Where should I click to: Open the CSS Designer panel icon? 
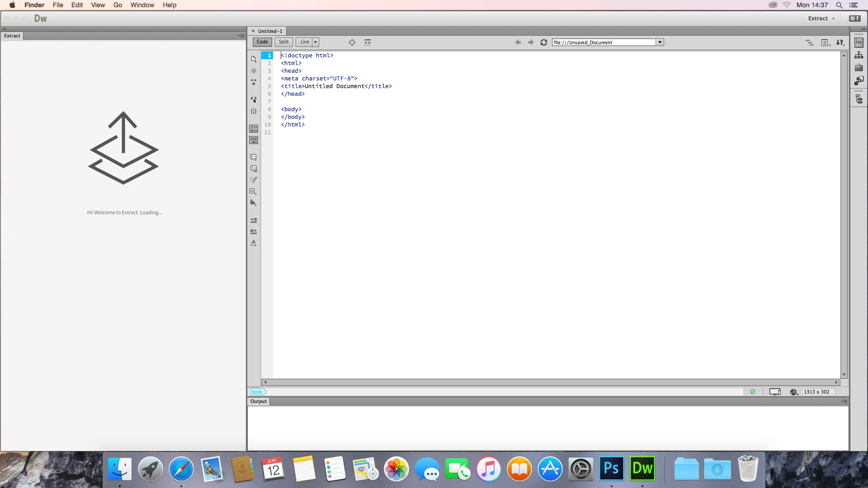pyautogui.click(x=859, y=42)
